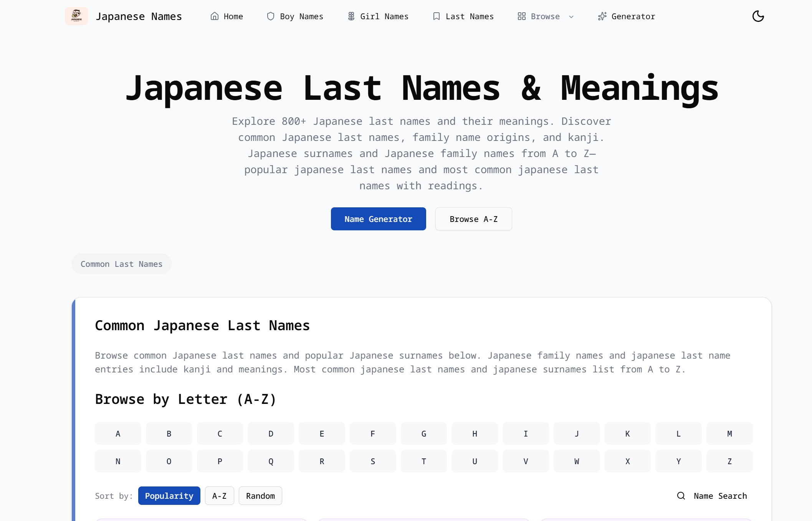The height and width of the screenshot is (521, 812).
Task: Click the magnifier icon beside Name Search
Action: point(681,496)
